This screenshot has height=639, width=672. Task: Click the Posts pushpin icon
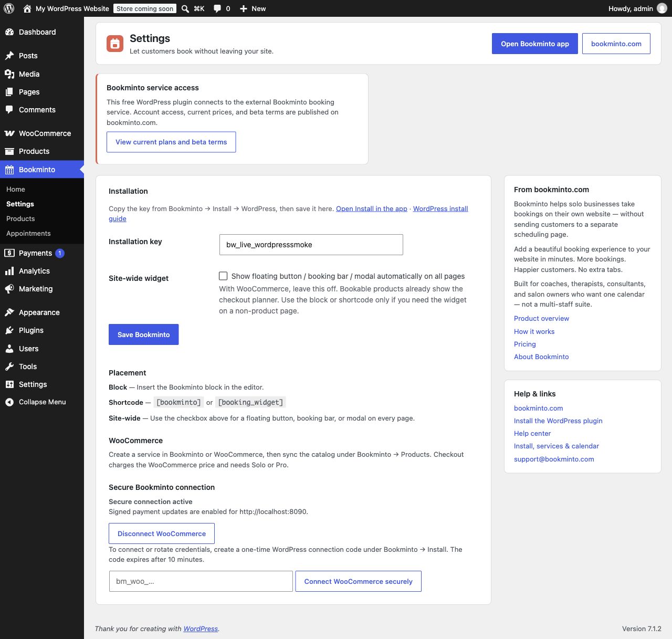coord(9,56)
